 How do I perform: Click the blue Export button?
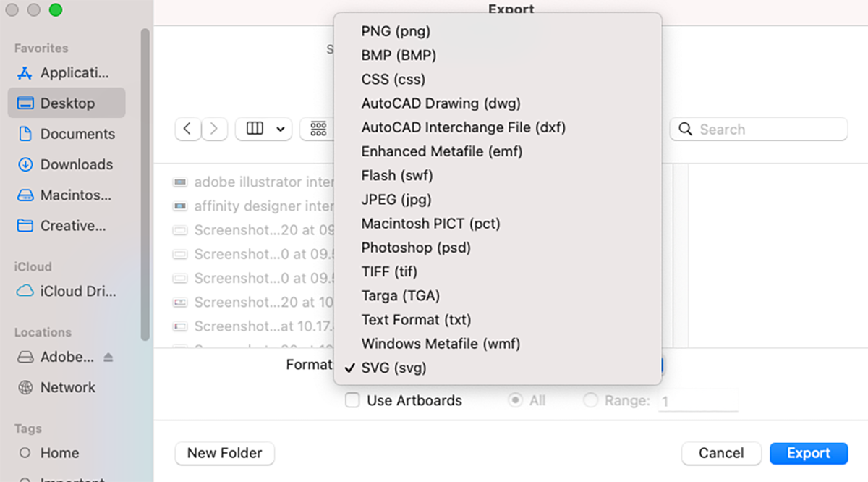pos(808,453)
